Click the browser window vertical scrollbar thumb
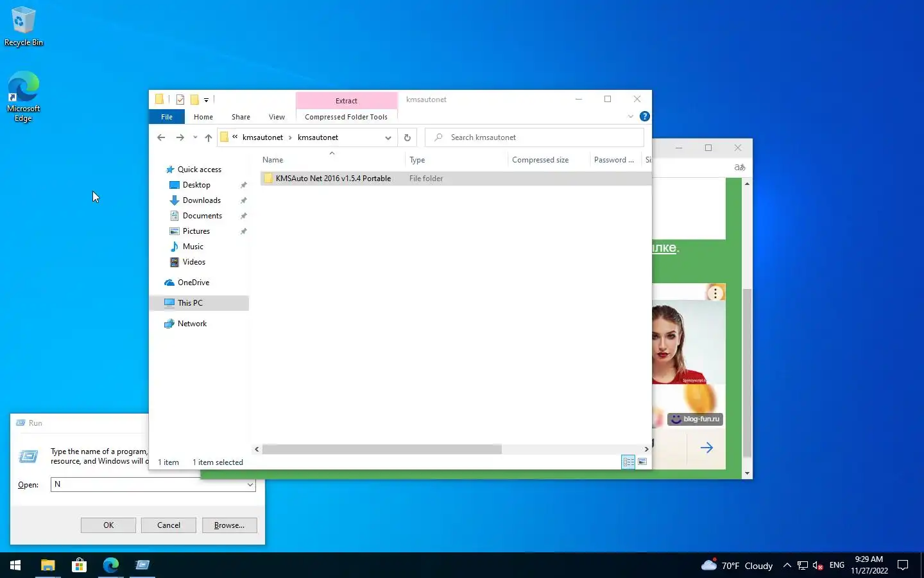Image resolution: width=924 pixels, height=578 pixels. click(747, 372)
